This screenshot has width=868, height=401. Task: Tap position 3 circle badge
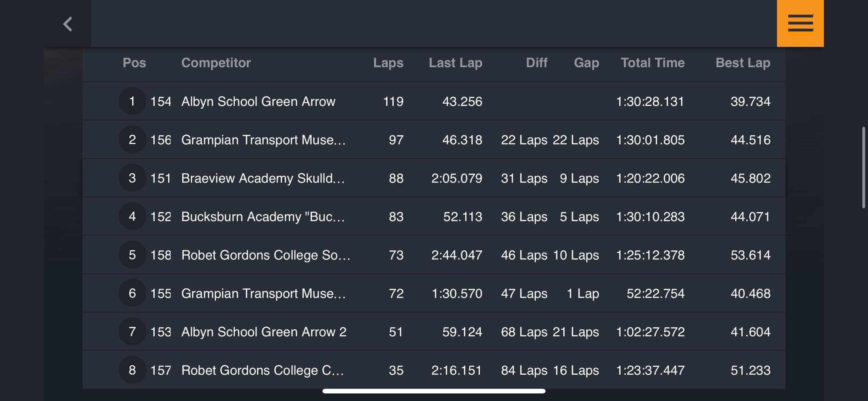point(132,178)
